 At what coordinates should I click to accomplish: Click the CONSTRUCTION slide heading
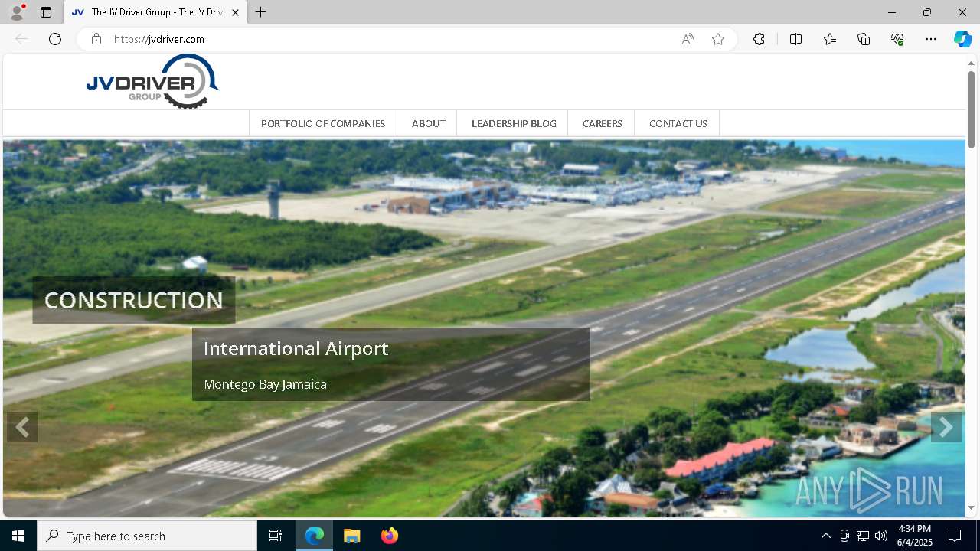[134, 300]
